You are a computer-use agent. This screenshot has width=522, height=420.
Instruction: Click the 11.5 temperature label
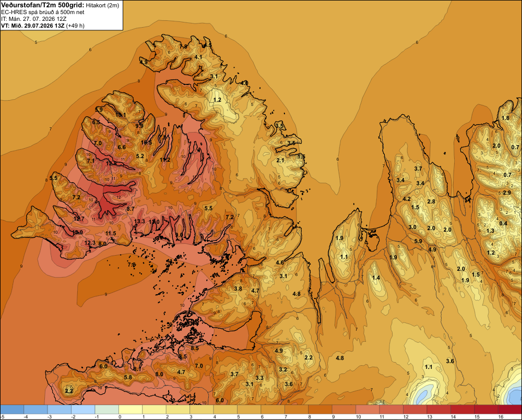[111, 233]
